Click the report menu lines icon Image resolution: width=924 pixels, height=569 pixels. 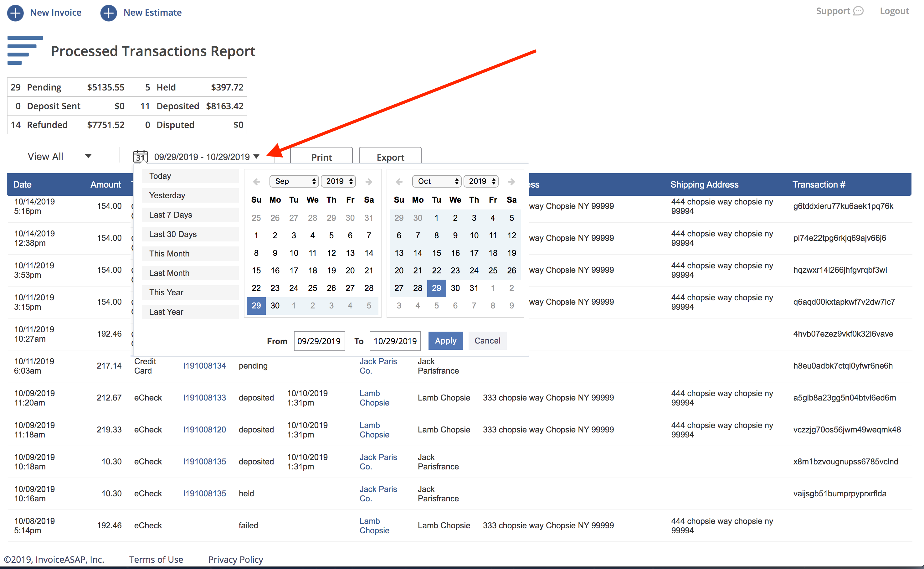(24, 50)
